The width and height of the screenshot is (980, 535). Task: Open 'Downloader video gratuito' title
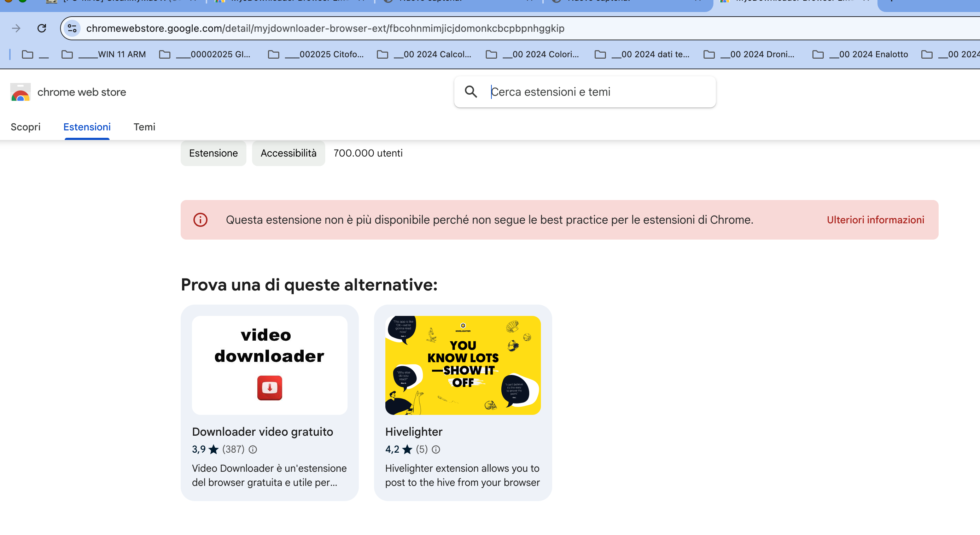coord(262,431)
